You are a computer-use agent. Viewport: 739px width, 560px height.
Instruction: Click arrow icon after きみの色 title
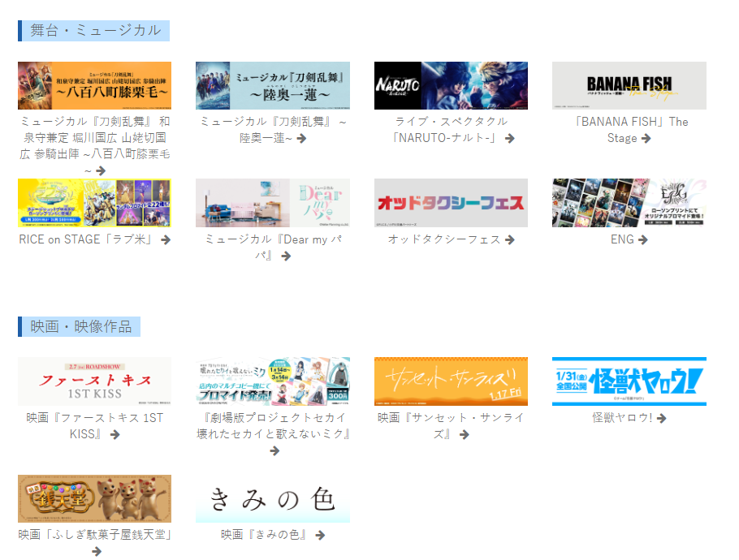click(x=321, y=535)
